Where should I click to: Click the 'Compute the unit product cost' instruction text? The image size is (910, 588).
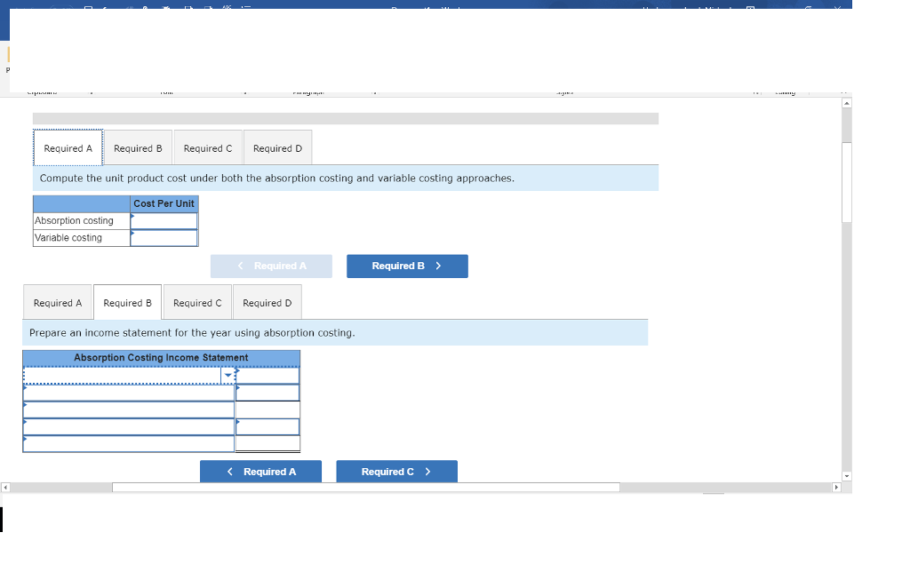(277, 178)
